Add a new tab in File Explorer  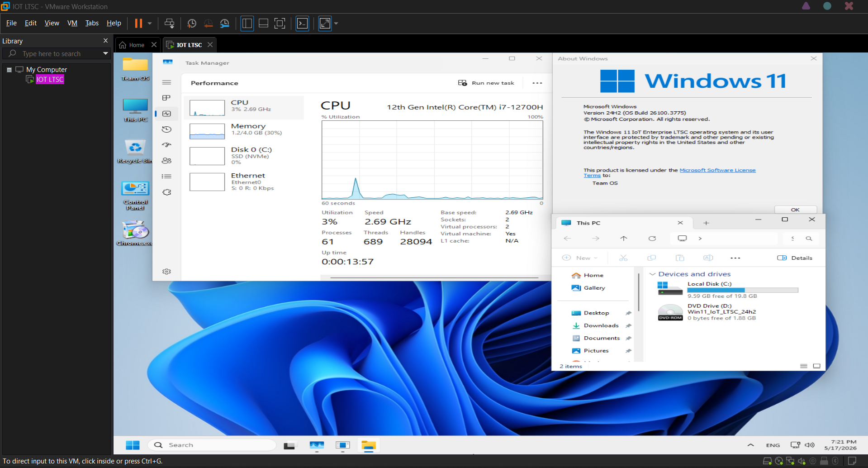[x=706, y=223]
